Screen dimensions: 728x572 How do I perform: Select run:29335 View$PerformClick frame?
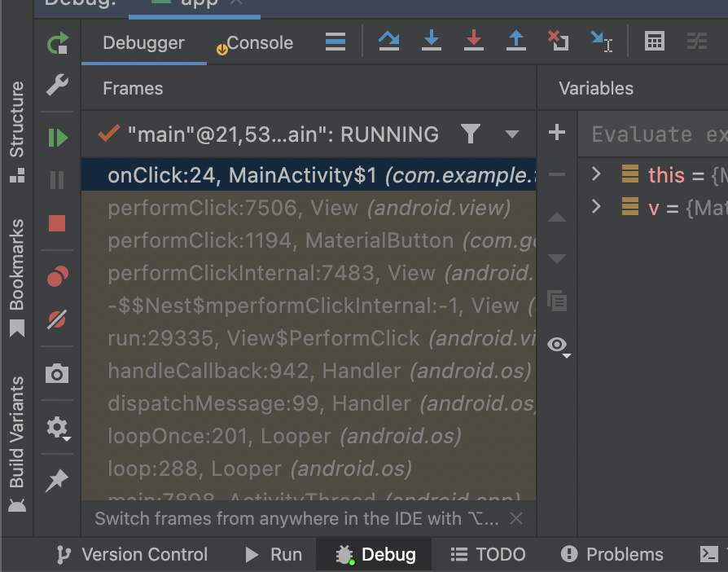[x=309, y=338]
